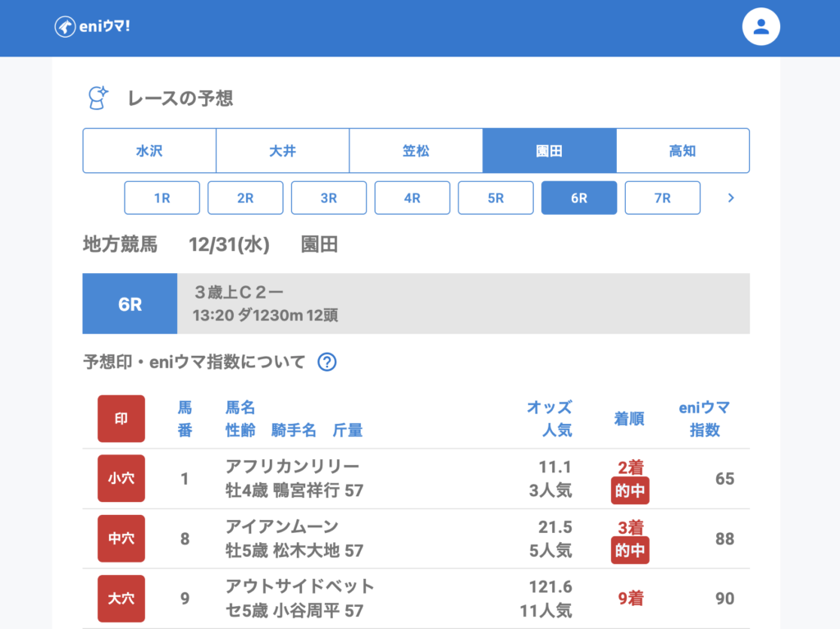Click the 大穴 mark badge
This screenshot has height=629, width=840.
coord(121,598)
